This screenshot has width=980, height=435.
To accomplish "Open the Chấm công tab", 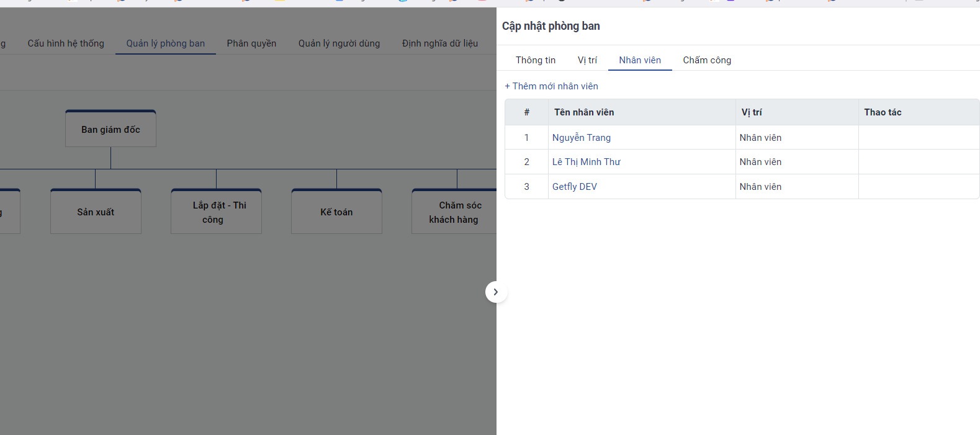I will [x=707, y=60].
